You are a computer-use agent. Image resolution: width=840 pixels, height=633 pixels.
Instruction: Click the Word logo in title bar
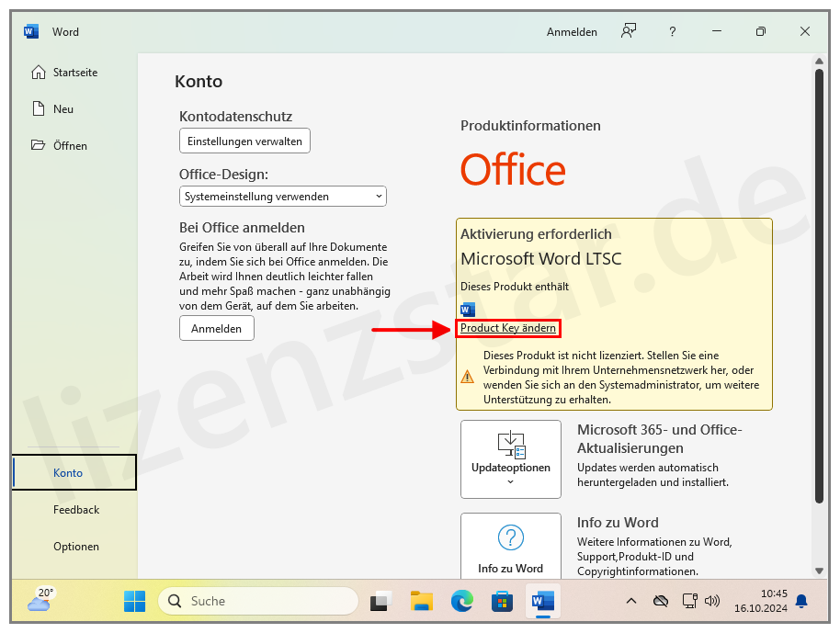tap(31, 31)
